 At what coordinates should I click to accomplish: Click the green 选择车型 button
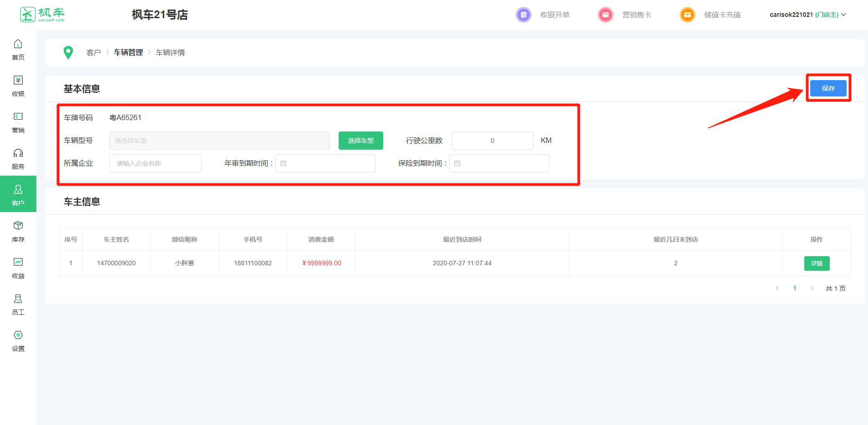point(361,141)
